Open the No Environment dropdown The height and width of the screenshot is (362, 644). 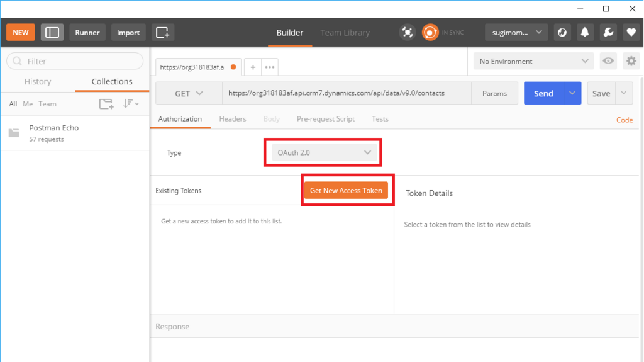click(533, 61)
